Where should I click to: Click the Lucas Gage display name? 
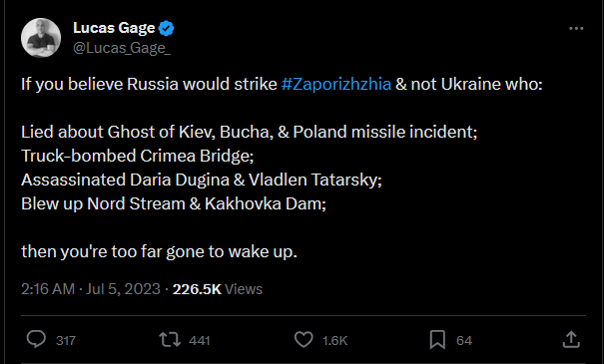114,28
